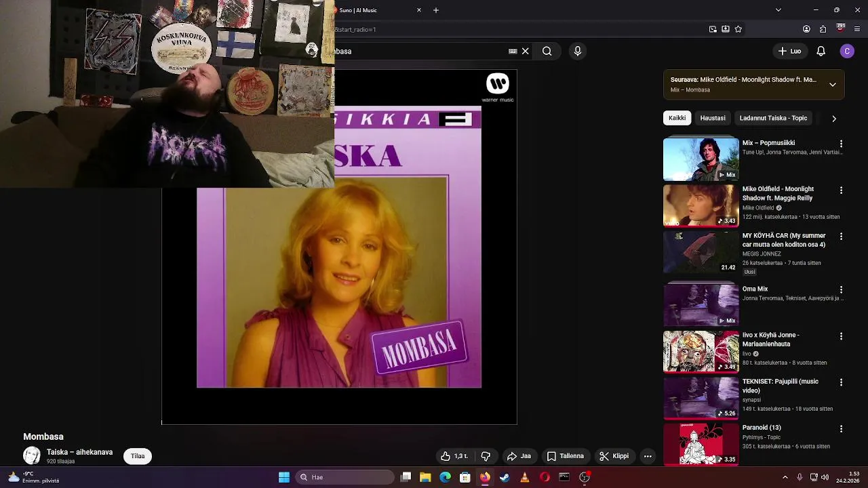
Task: Open more actions menu below the video
Action: pyautogui.click(x=648, y=456)
